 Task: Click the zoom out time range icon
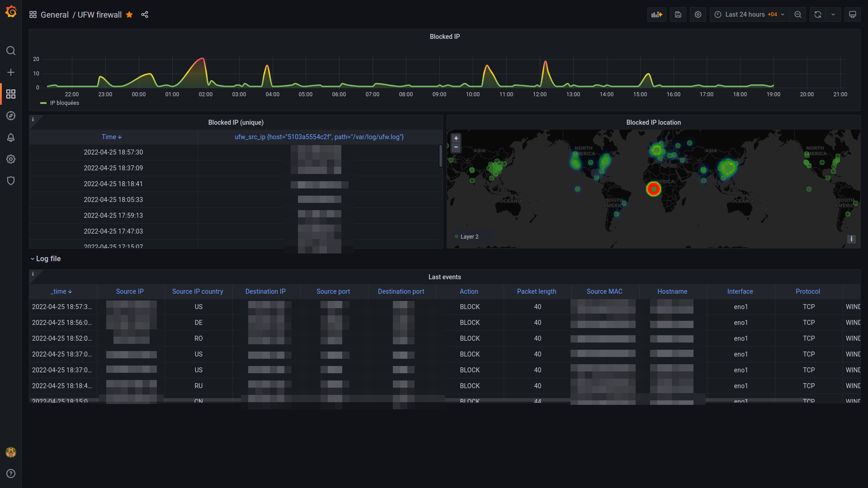(798, 14)
